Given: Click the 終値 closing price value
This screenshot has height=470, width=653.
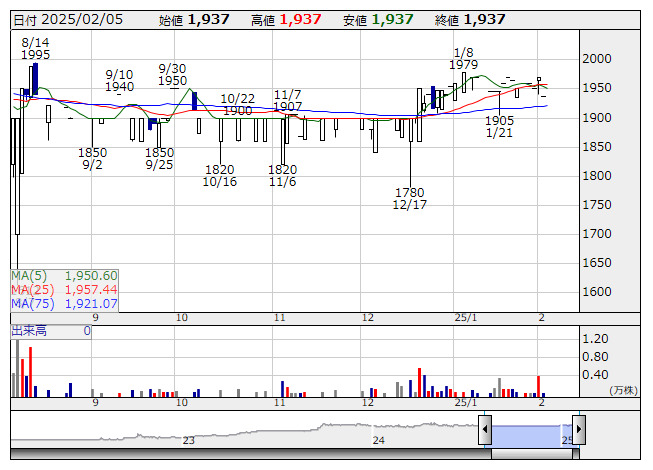Looking at the screenshot, I should click(485, 19).
